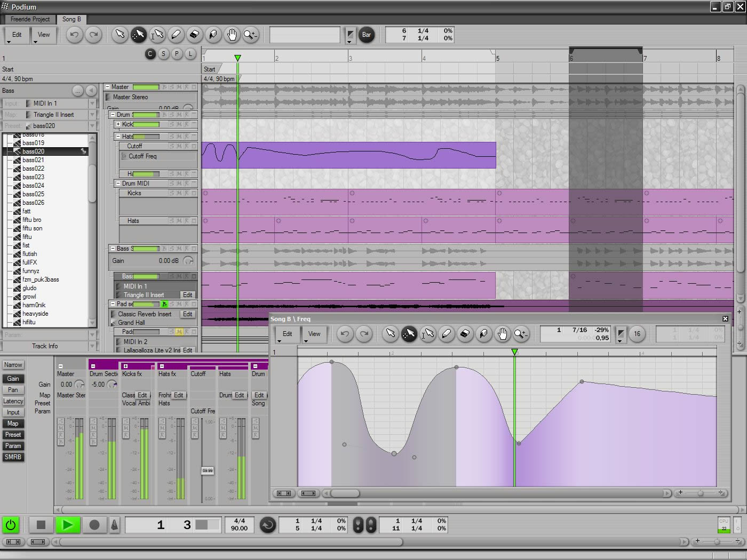747x560 pixels.
Task: Click the zoom-to-fit icon at bottom left
Action: point(13,542)
